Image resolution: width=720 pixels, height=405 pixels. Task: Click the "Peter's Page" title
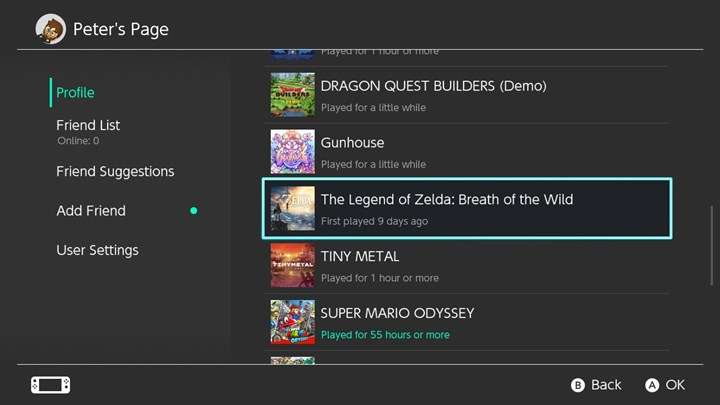coord(121,29)
